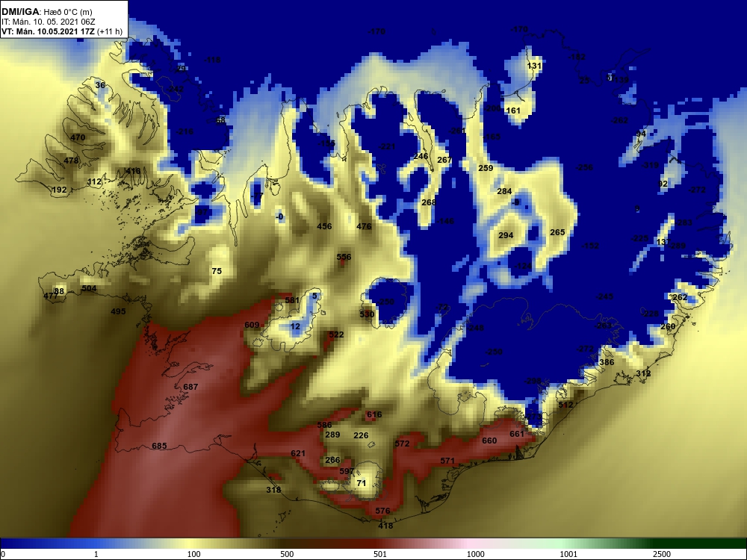Click the pink section of the color scale near 1000
The width and height of the screenshot is (747, 560).
click(471, 544)
